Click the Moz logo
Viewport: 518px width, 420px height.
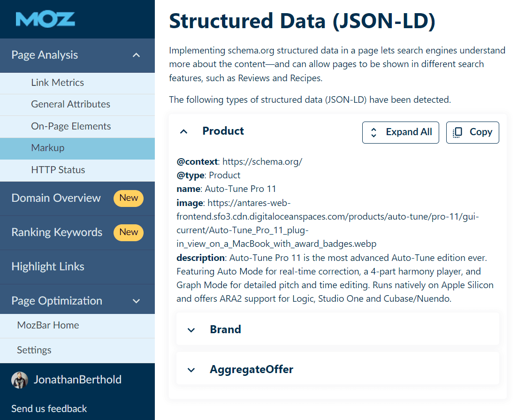45,19
